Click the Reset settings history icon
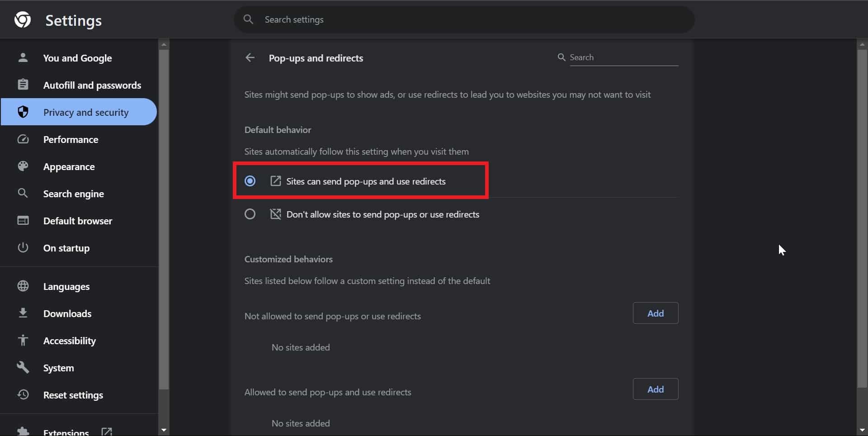 [23, 395]
